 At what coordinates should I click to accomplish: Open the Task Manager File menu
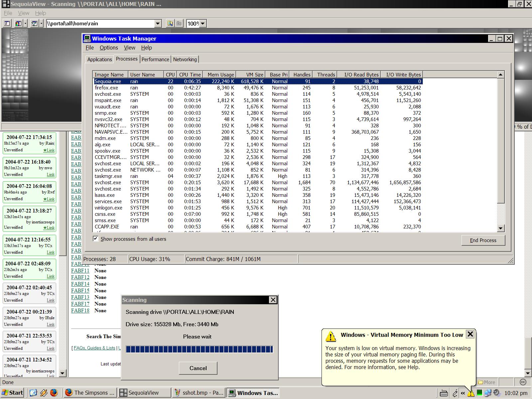click(90, 48)
